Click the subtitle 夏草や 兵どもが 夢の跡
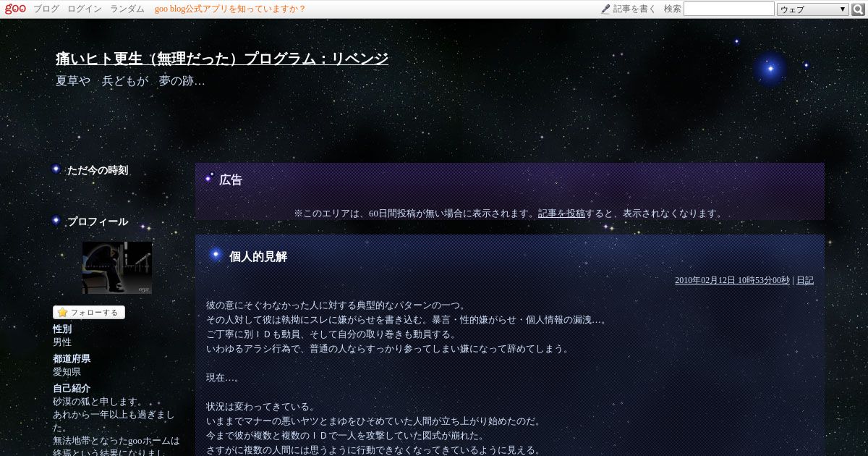 click(130, 81)
